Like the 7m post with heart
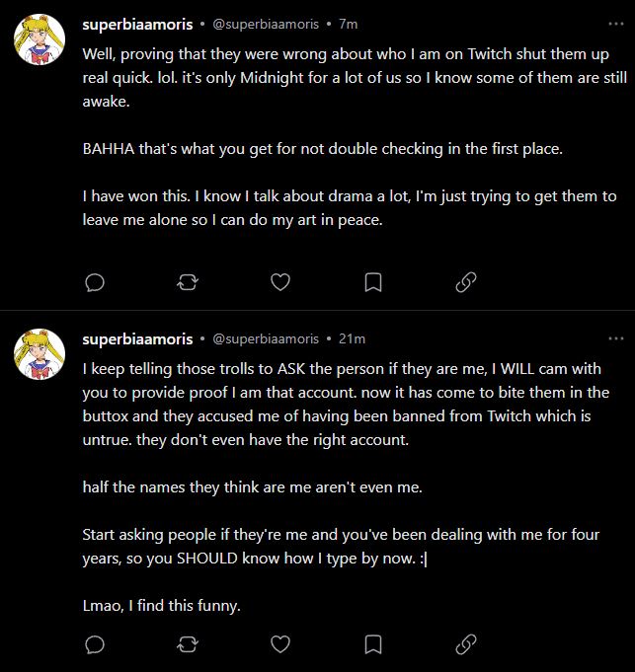 coord(280,282)
